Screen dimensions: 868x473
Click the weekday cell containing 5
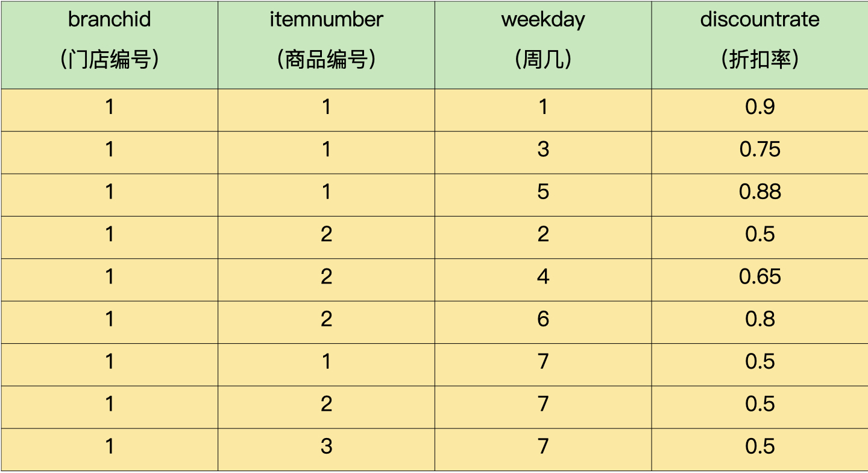tap(543, 192)
